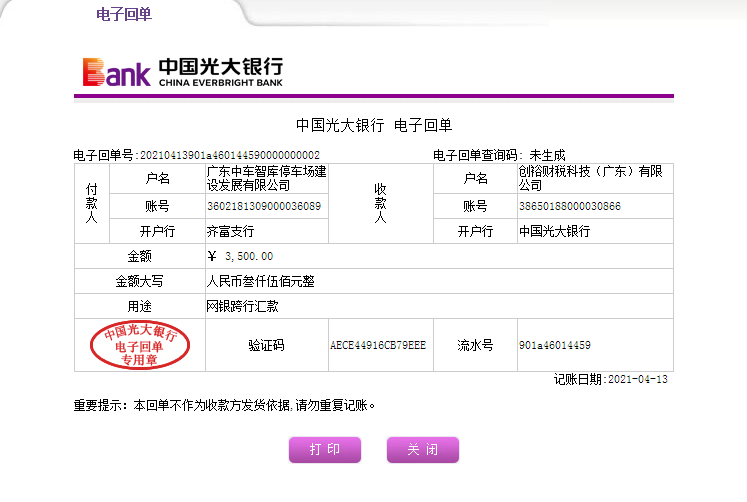Click the payee name 创裕财税科技（广东）有限公司

coord(590,178)
